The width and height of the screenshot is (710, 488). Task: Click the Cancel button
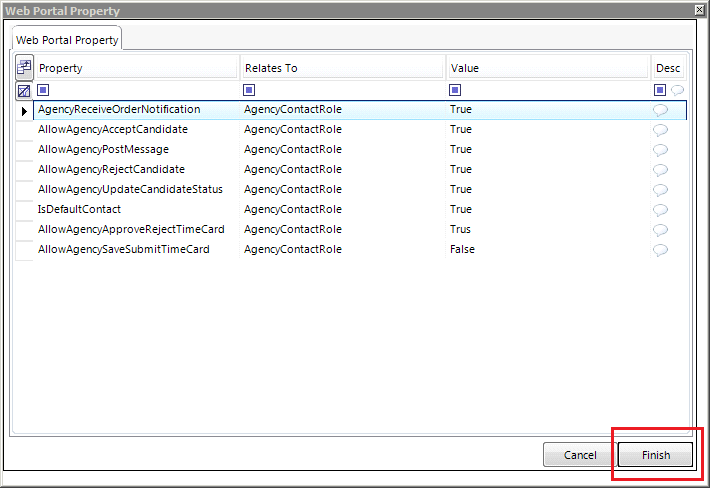(580, 455)
